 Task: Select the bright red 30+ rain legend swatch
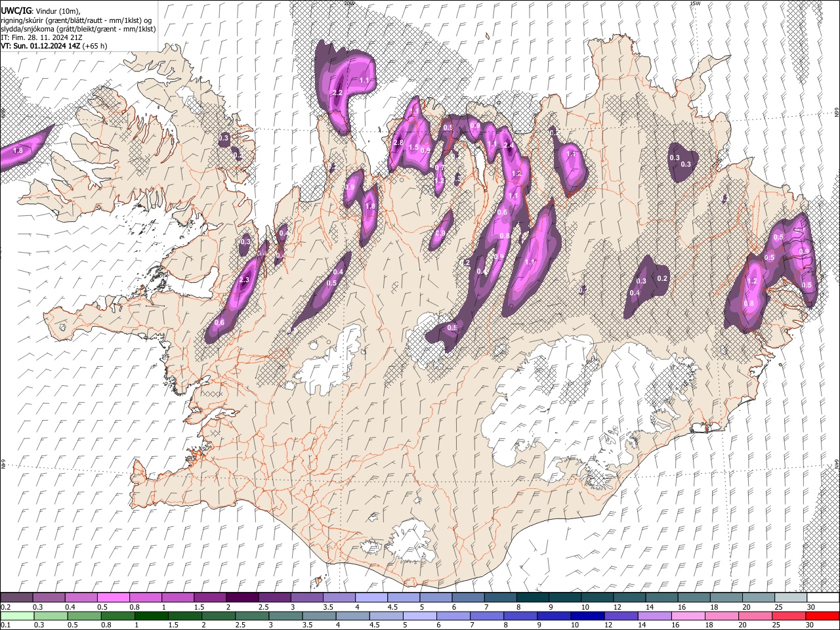coord(823,616)
